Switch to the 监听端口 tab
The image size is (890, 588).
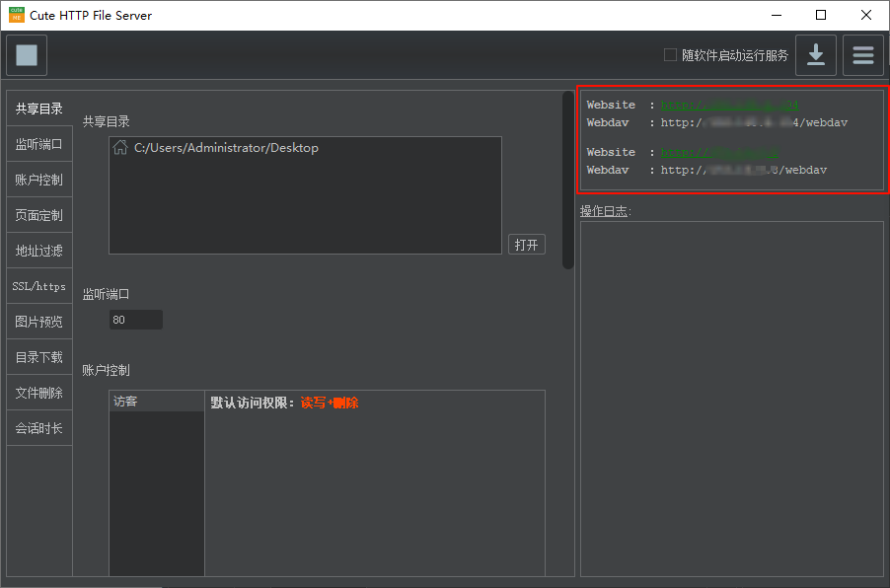tap(39, 144)
